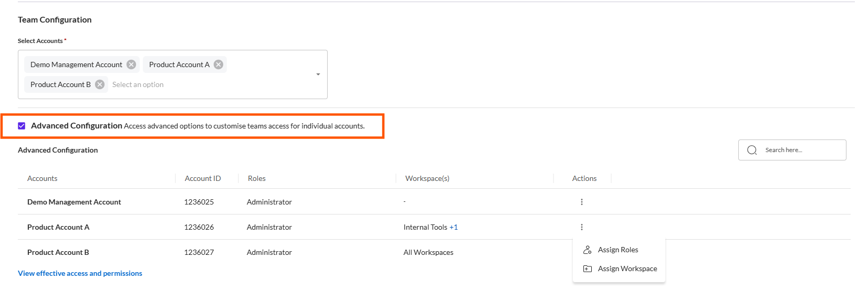This screenshot has width=868, height=290.
Task: Click the Select Accounts field label
Action: pos(40,41)
